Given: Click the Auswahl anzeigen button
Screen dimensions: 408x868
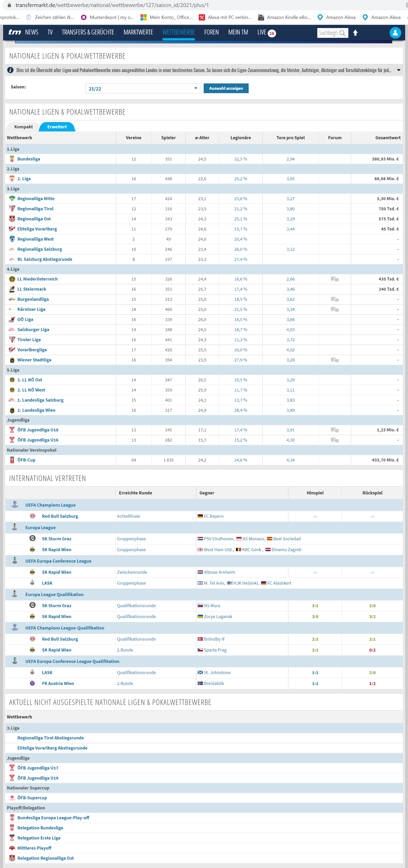Looking at the screenshot, I should pyautogui.click(x=226, y=88).
